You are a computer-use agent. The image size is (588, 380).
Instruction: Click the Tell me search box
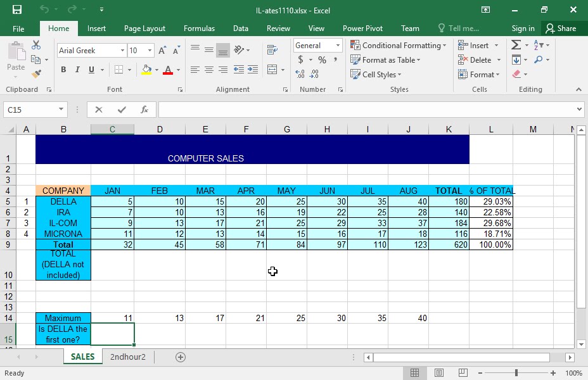tap(459, 28)
